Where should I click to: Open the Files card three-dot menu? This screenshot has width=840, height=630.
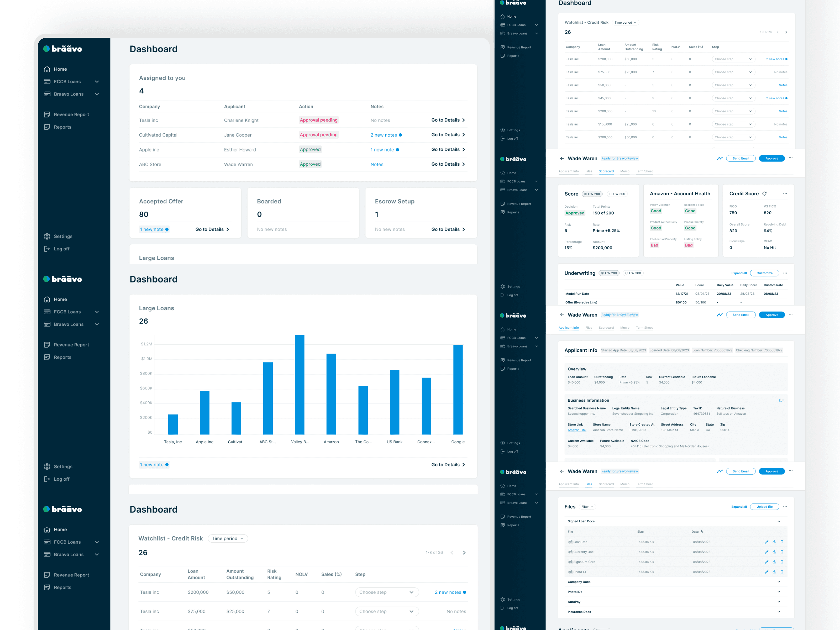click(785, 507)
